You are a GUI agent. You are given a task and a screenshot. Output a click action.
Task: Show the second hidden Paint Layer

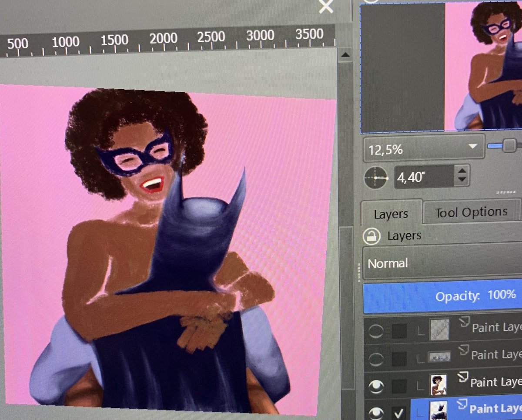[376, 359]
